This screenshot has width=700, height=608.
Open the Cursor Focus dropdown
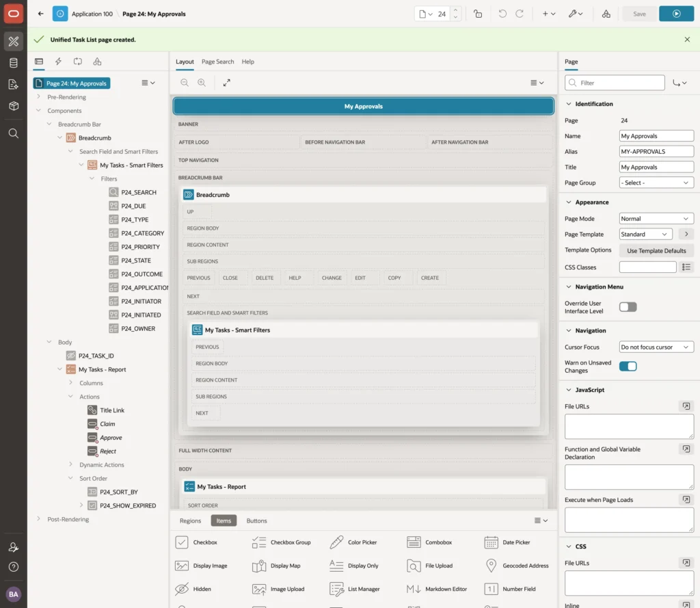click(656, 347)
